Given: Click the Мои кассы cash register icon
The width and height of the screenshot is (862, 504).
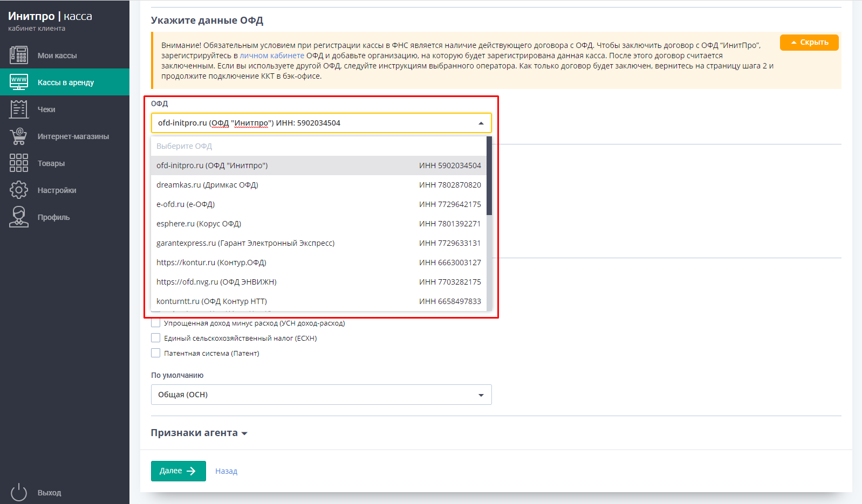Looking at the screenshot, I should (19, 55).
